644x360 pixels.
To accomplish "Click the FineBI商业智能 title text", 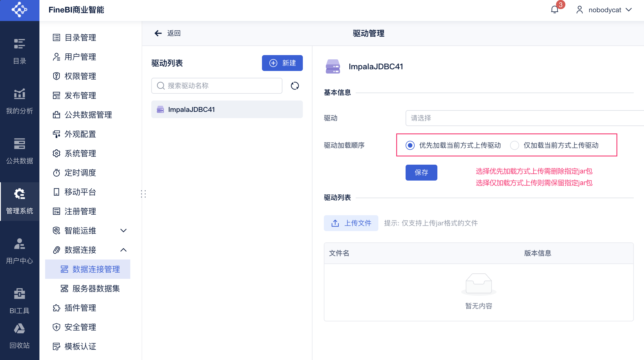I will pyautogui.click(x=76, y=10).
